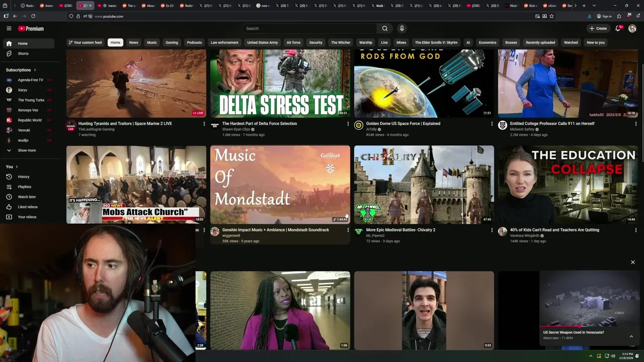
Task: Select the Elder Scrolls V: Skyrim chip
Action: 436,43
